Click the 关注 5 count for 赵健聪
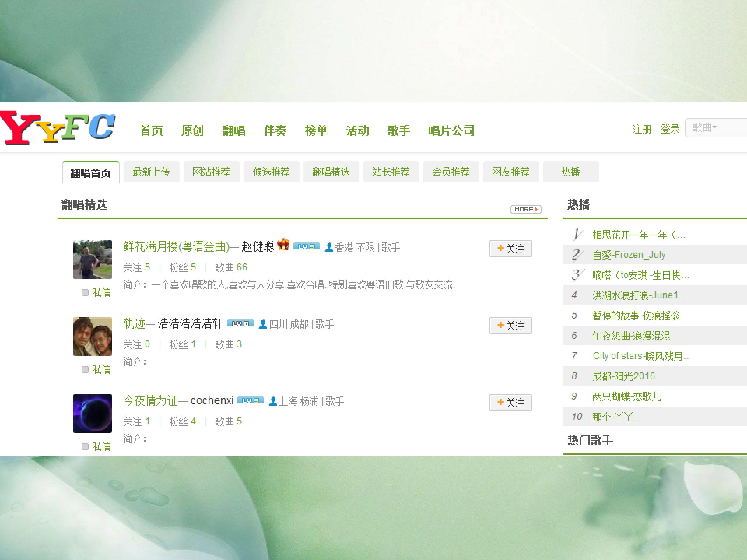This screenshot has height=560, width=747. [136, 267]
